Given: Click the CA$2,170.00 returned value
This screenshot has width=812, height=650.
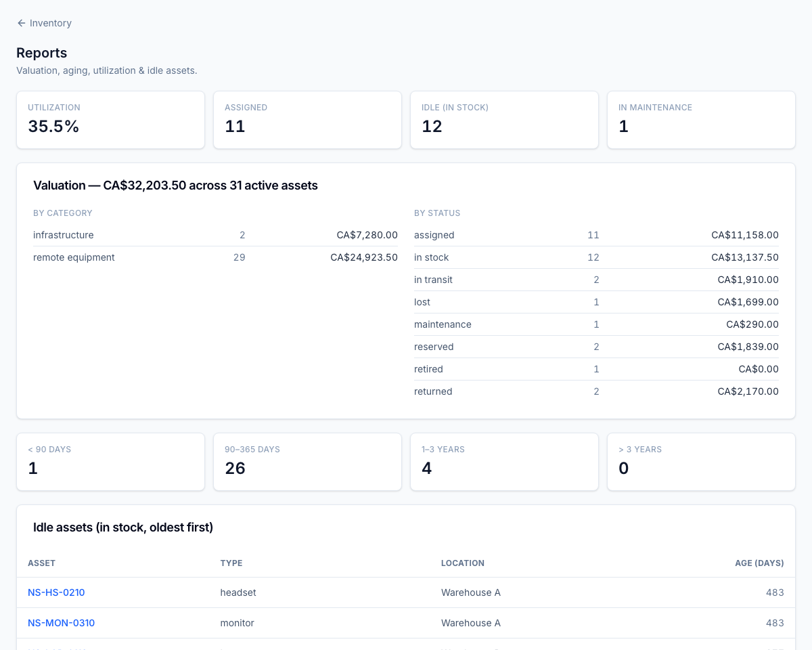Looking at the screenshot, I should (x=748, y=391).
